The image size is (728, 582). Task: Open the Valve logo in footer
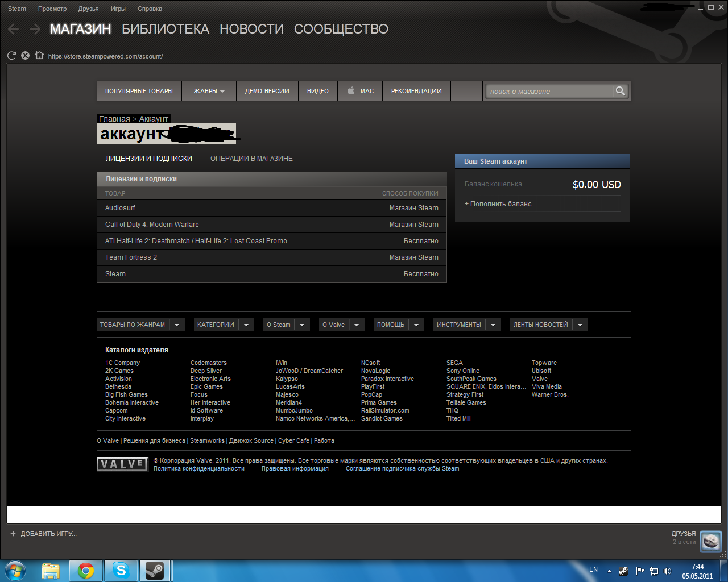[x=122, y=464]
